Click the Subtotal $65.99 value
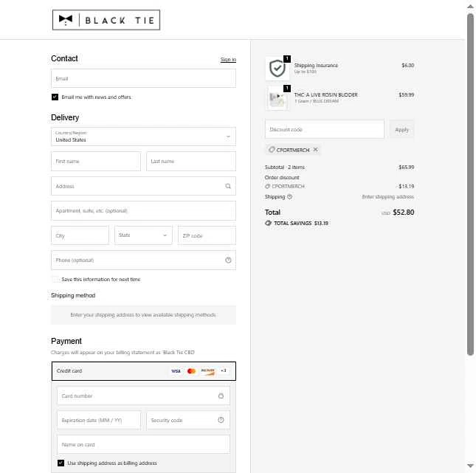 tap(407, 168)
